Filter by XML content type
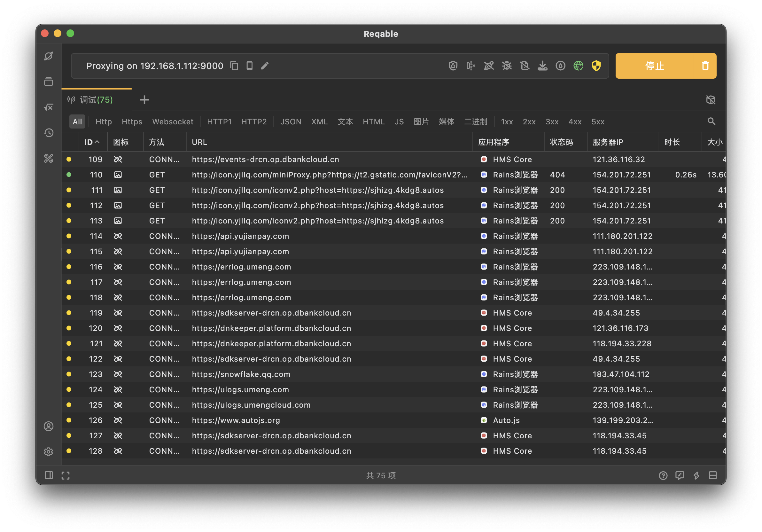 coord(319,122)
